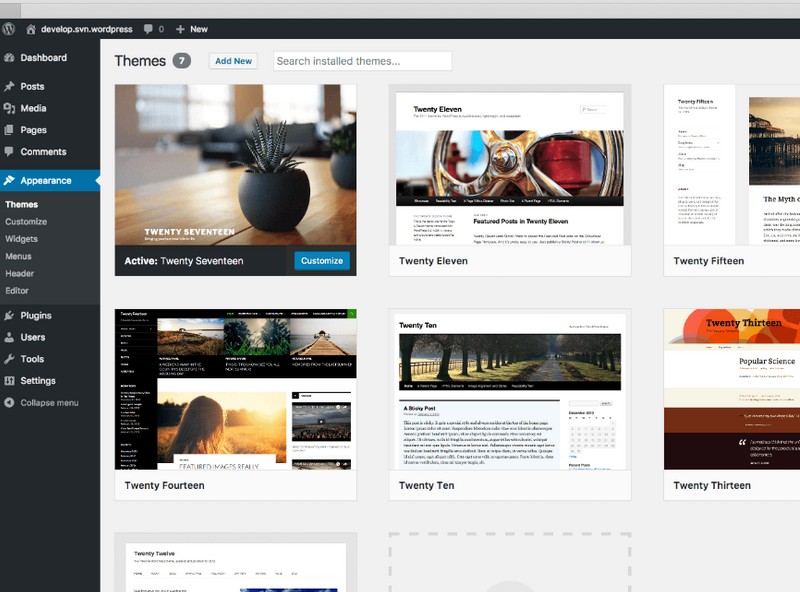Click the plus icon next to New
The height and width of the screenshot is (592, 800).
180,29
